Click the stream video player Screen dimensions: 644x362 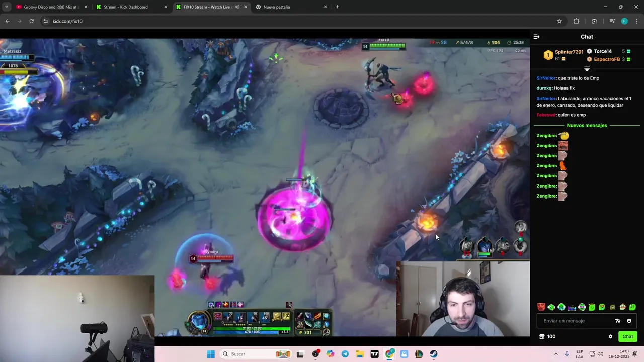(x=265, y=188)
